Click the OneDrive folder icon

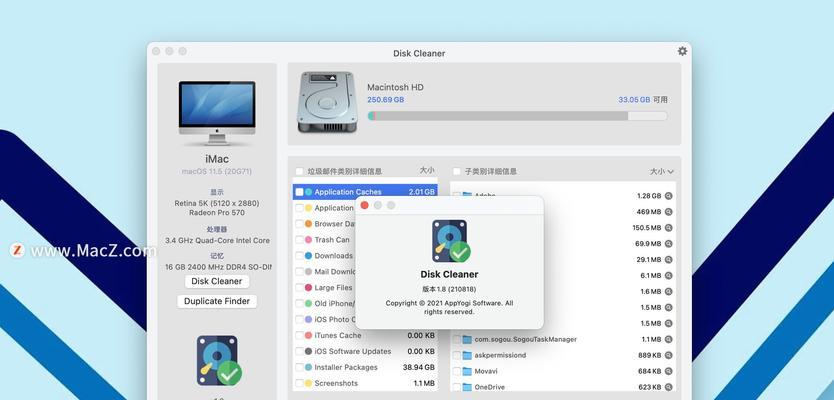tap(467, 387)
